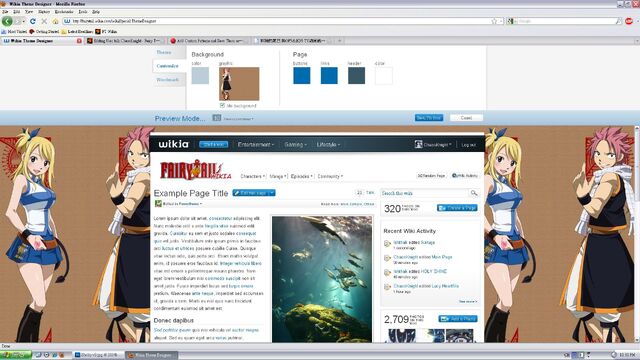
Task: Expand the Manga wiki menu
Action: [x=278, y=176]
